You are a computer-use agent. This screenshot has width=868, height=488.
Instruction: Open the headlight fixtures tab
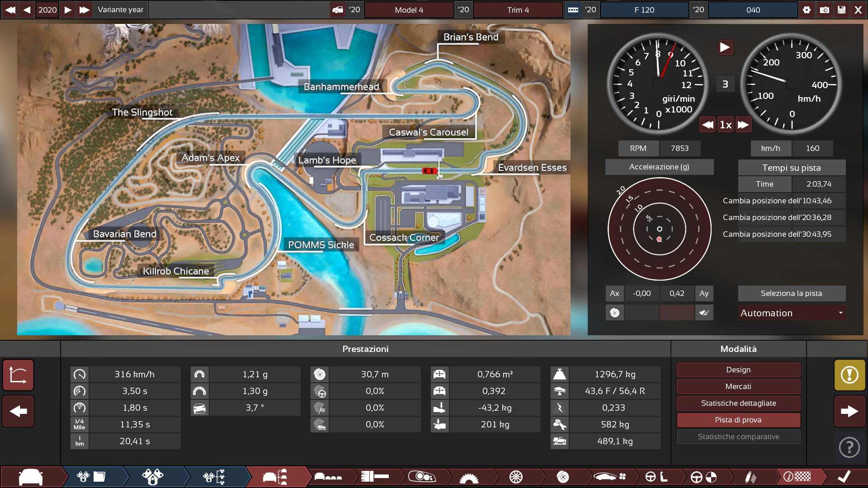pyautogui.click(x=422, y=477)
